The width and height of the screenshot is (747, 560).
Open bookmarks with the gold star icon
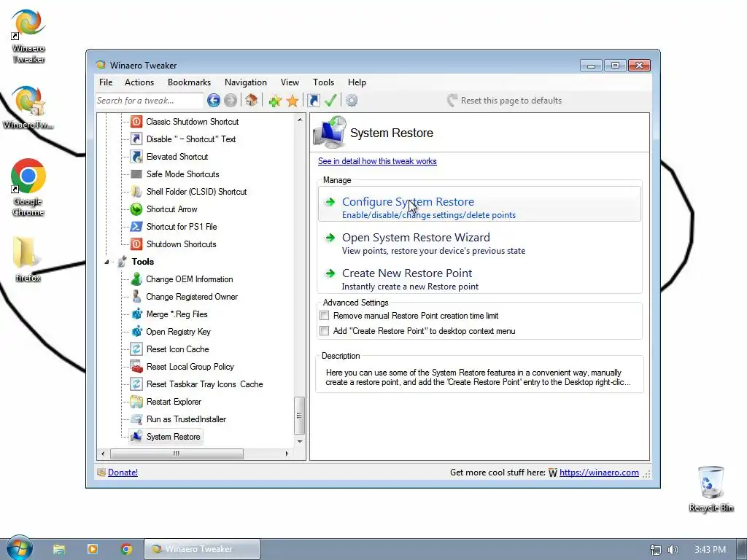coord(293,101)
